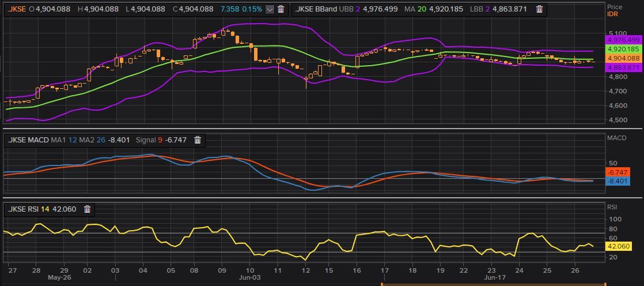Screen dimensions: 644x286
Task: Click the low price L 4,904.088
Action: pyautogui.click(x=145, y=9)
